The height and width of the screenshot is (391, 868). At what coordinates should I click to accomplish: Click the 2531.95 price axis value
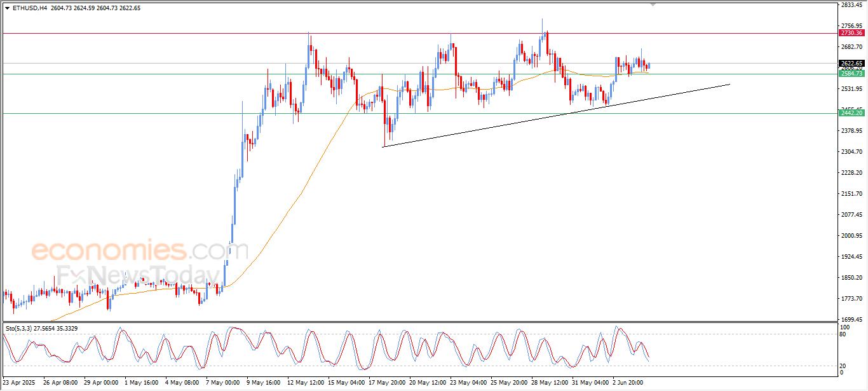(x=851, y=89)
